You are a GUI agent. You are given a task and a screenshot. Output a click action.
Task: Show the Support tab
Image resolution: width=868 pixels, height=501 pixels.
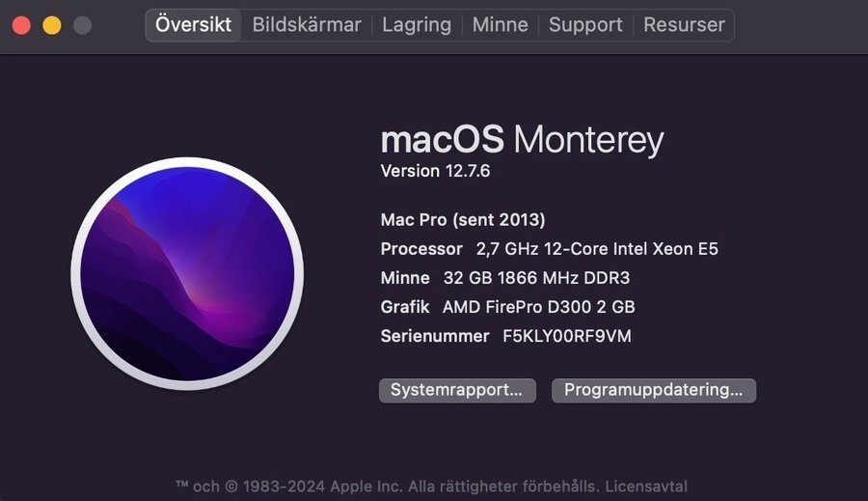coord(585,25)
